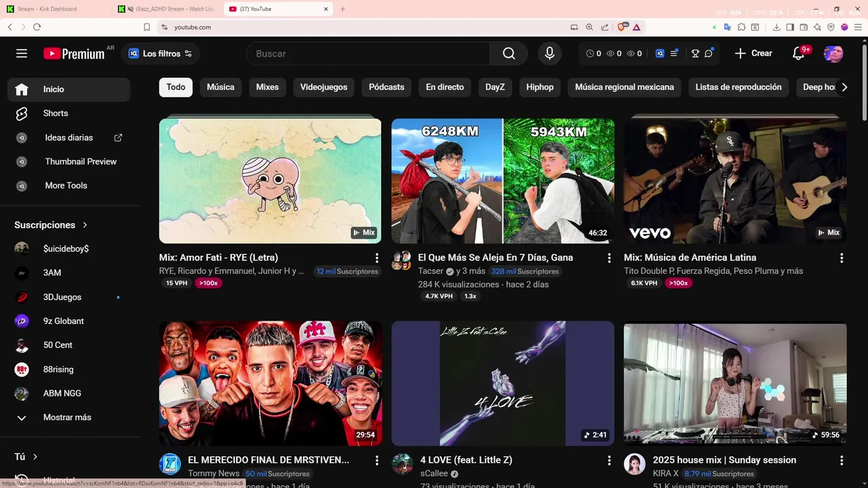Open the YouTube hamburger guide menu
The height and width of the screenshot is (488, 868).
click(22, 54)
